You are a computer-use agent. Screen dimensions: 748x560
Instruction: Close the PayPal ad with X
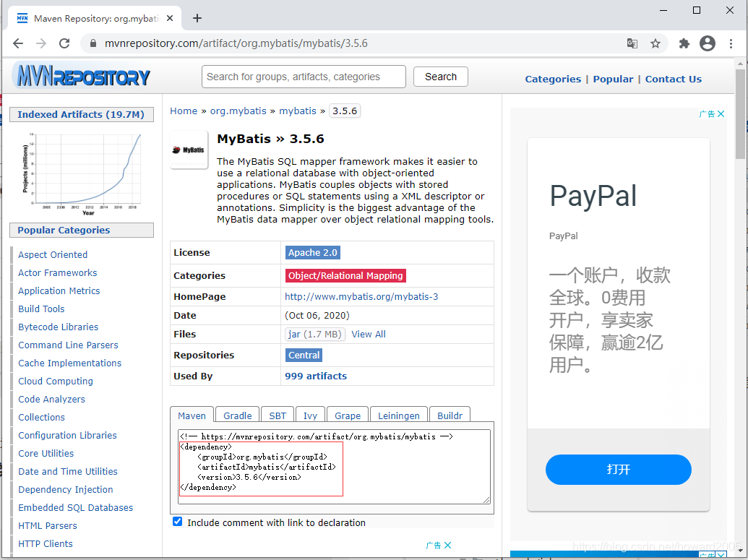pos(721,113)
